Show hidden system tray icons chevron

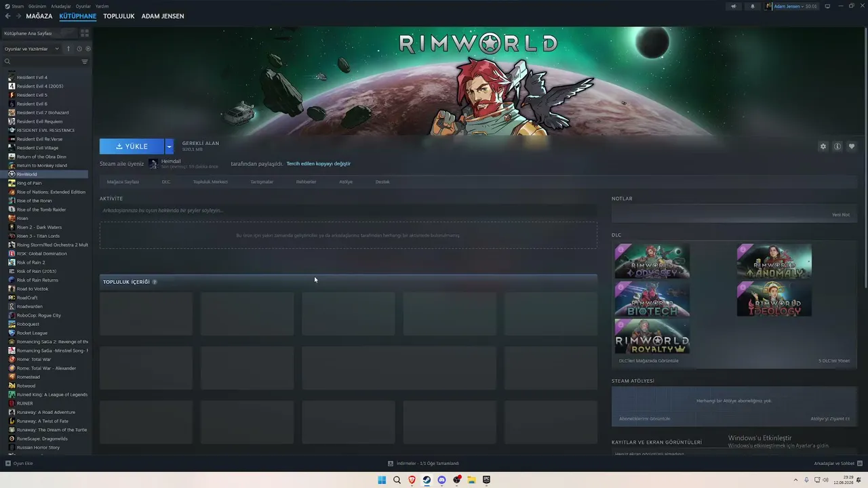[x=796, y=480]
